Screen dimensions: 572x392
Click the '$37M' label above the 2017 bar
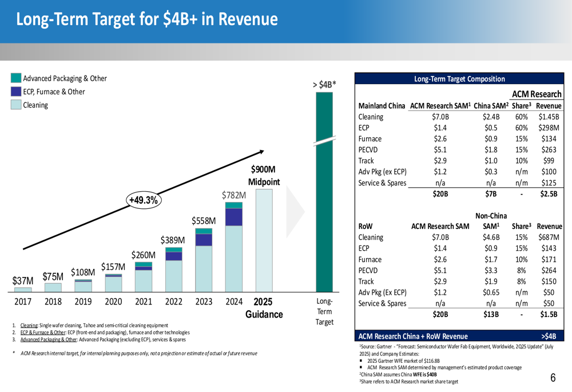(x=23, y=280)
